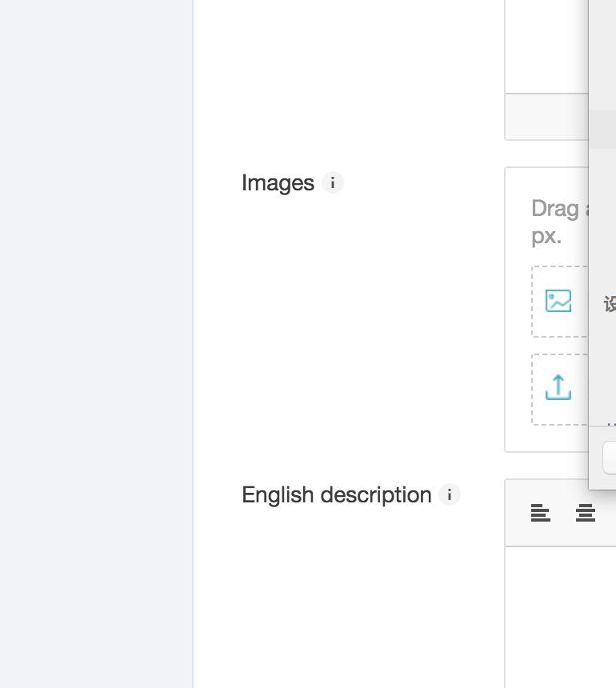
Task: Center-align the description text
Action: coord(586,513)
